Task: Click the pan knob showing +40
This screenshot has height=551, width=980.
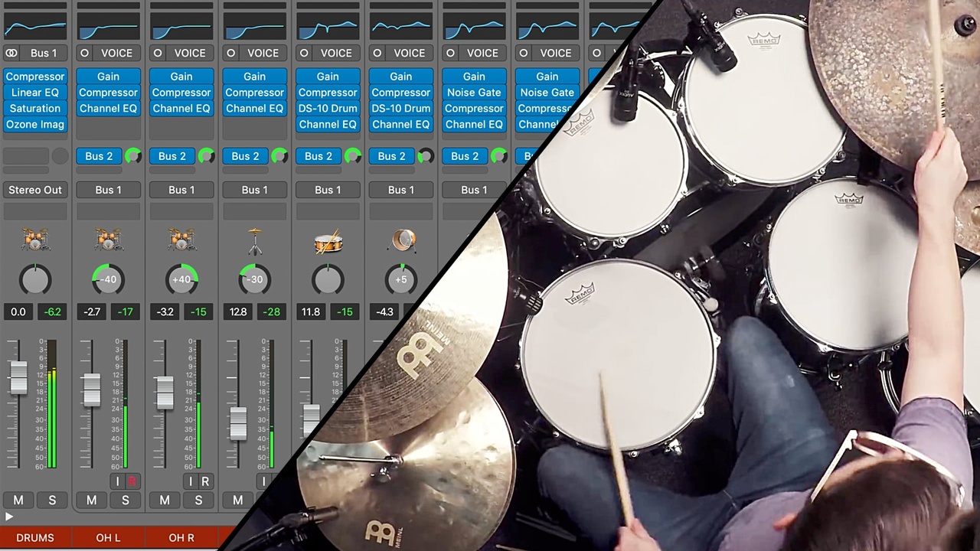Action: [x=181, y=279]
